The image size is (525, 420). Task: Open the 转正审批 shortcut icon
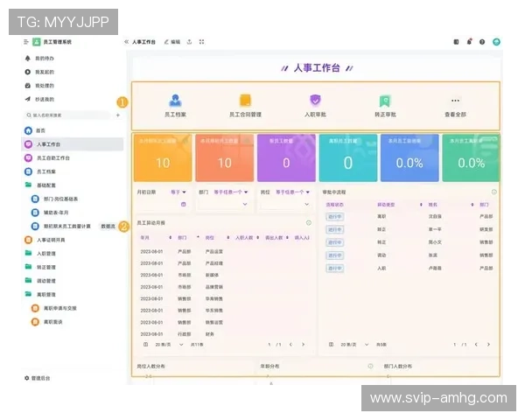click(x=385, y=101)
